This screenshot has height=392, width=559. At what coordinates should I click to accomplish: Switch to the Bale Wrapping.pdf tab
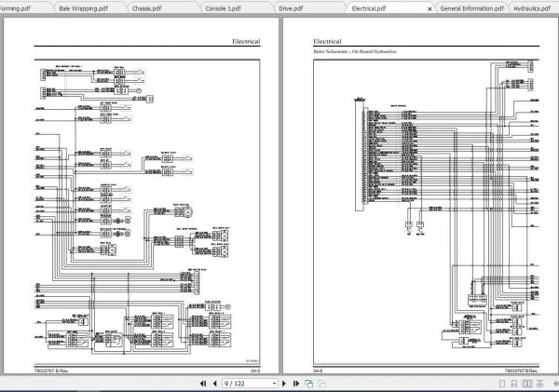(x=84, y=8)
